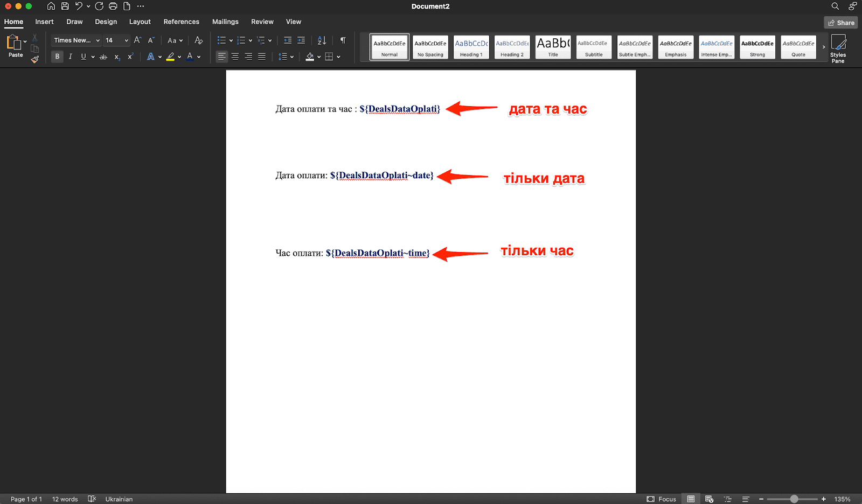Screen dimensions: 862x504
Task: Toggle Bold formatting
Action: tap(57, 57)
